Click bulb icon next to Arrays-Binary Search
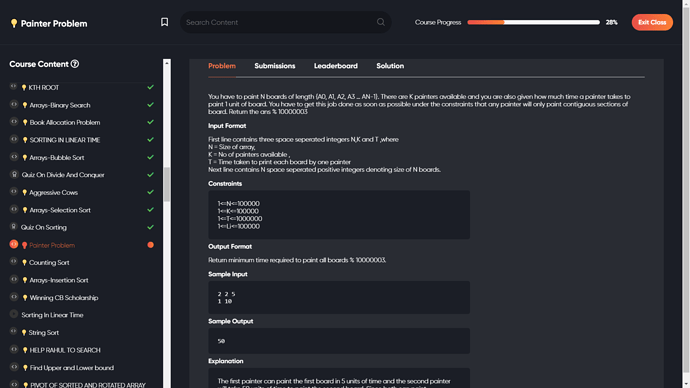 (x=25, y=105)
